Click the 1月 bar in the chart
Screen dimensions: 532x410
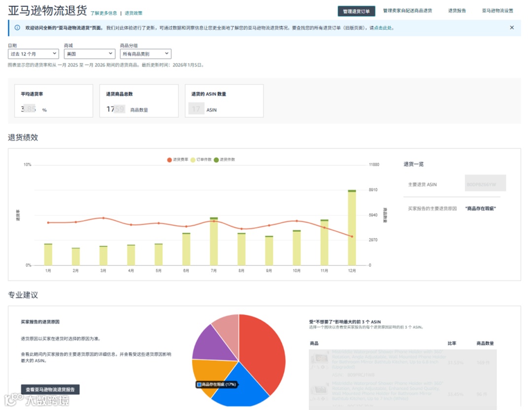48,254
